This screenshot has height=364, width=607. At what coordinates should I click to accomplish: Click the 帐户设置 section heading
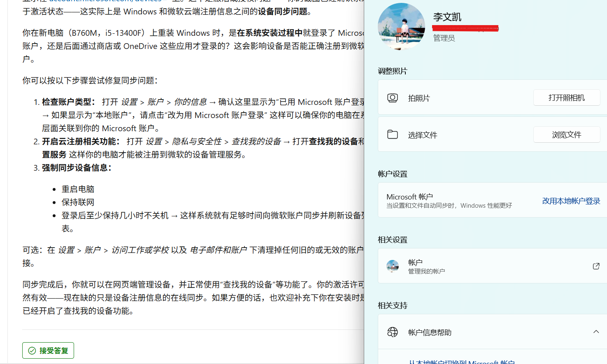coord(393,174)
